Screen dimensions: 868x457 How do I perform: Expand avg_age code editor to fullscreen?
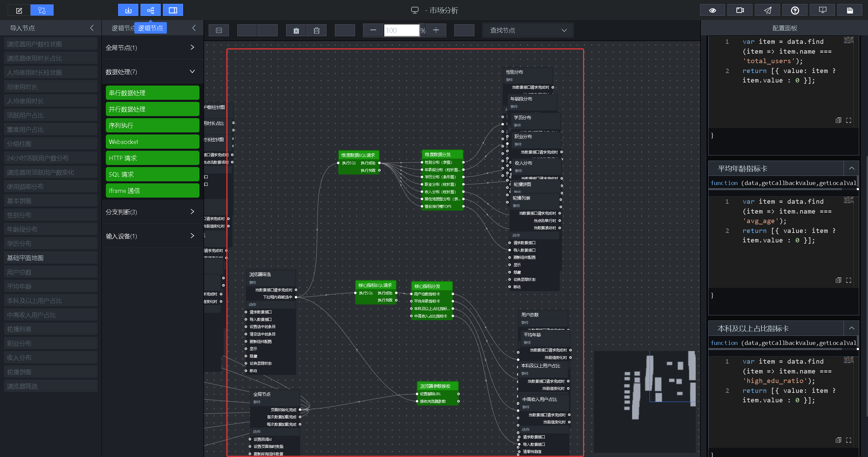click(x=849, y=280)
